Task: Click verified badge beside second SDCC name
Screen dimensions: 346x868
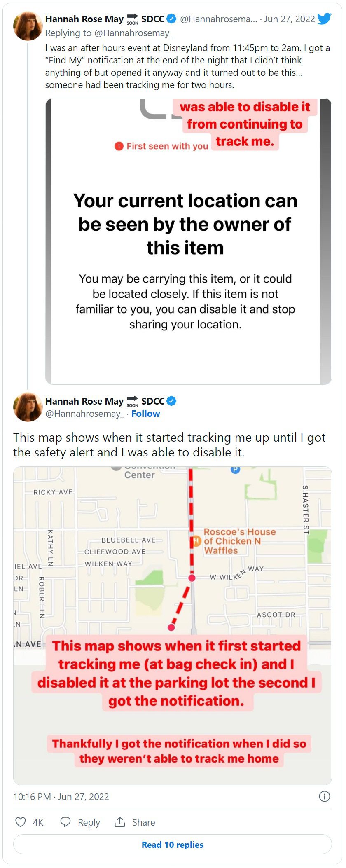Action: (171, 401)
